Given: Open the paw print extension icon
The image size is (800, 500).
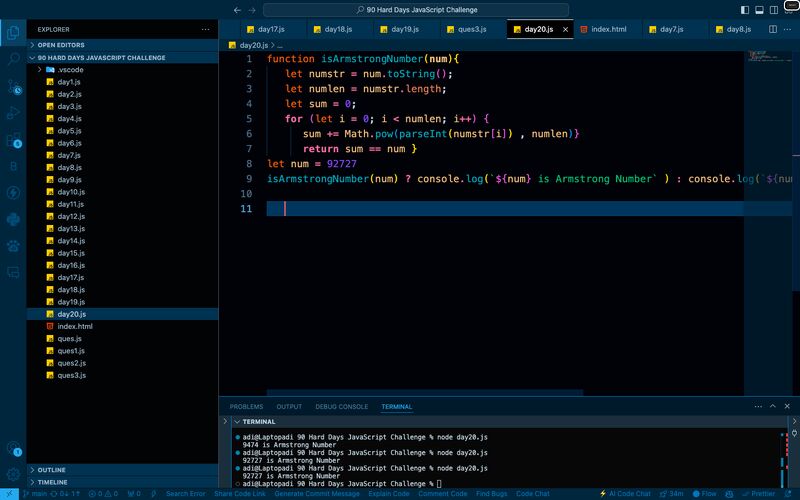Looking at the screenshot, I should click(x=13, y=246).
